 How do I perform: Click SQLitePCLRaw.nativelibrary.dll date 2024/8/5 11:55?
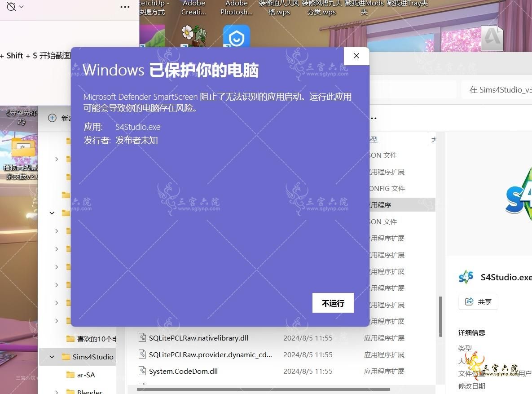click(x=308, y=338)
